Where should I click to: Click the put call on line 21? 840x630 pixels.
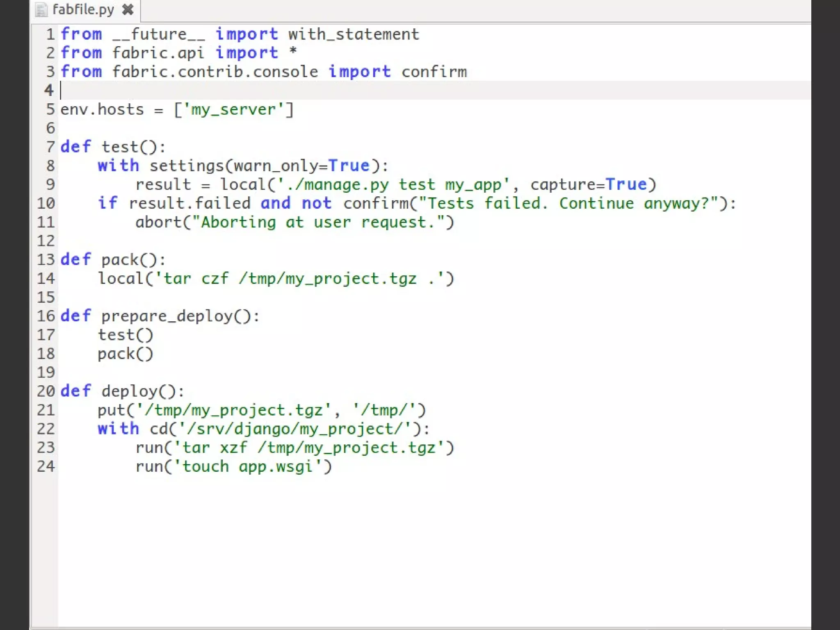[111, 410]
